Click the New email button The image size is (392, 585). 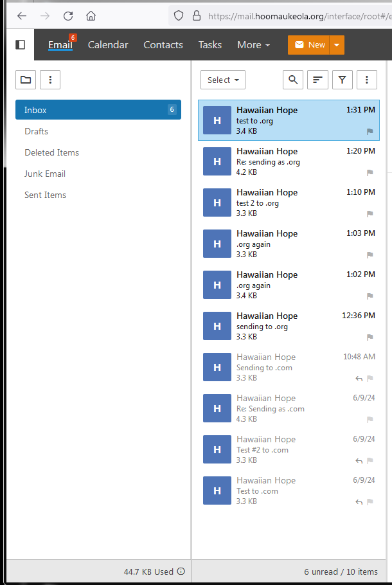point(309,45)
